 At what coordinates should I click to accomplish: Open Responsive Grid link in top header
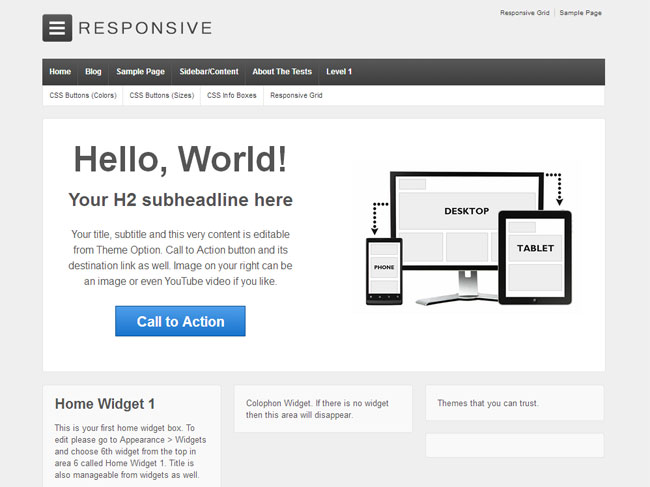point(524,13)
